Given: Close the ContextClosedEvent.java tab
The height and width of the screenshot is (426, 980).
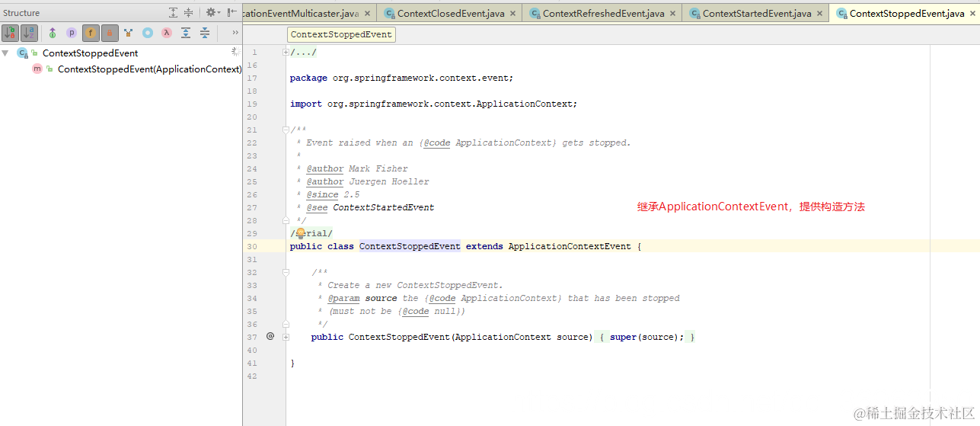Looking at the screenshot, I should pos(512,14).
